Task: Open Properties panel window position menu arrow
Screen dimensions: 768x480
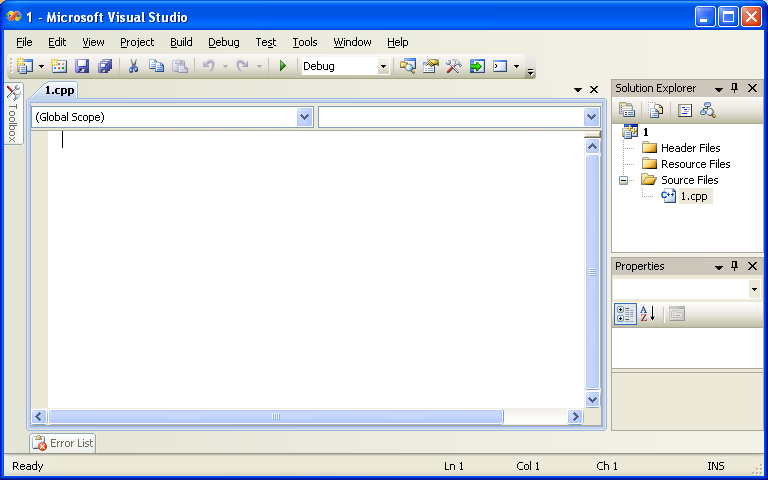Action: click(x=719, y=267)
